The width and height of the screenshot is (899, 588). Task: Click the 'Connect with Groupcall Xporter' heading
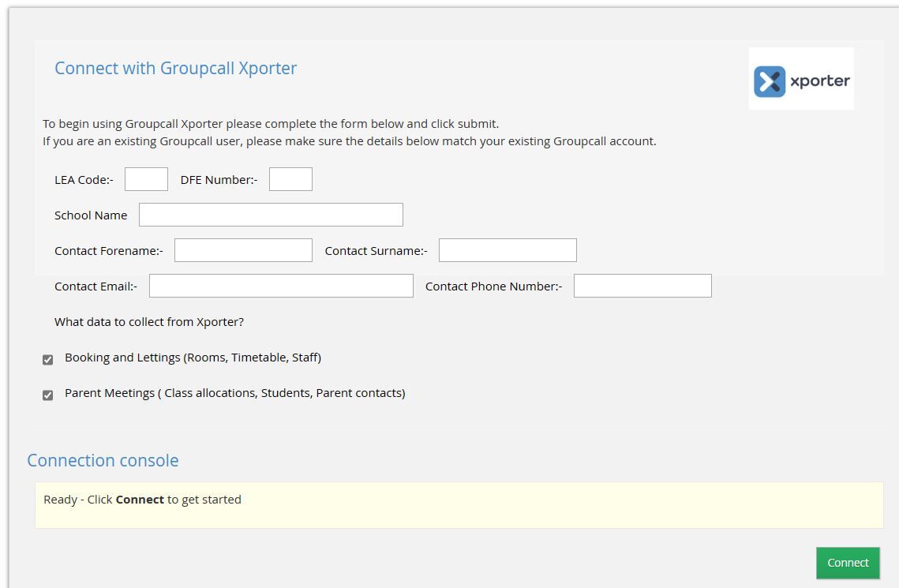tap(175, 68)
